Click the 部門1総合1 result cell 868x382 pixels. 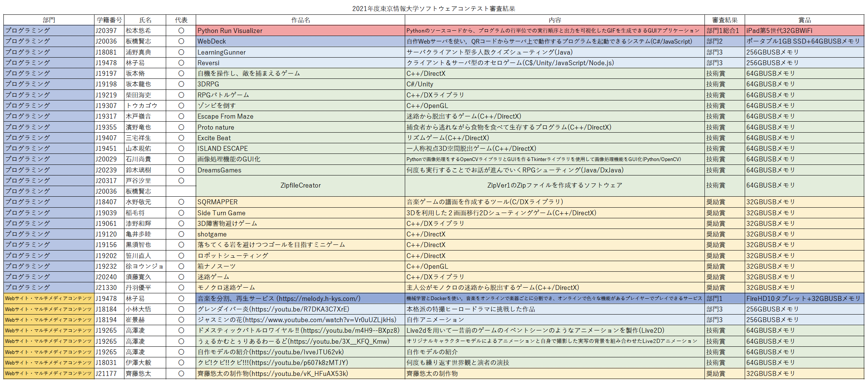725,31
